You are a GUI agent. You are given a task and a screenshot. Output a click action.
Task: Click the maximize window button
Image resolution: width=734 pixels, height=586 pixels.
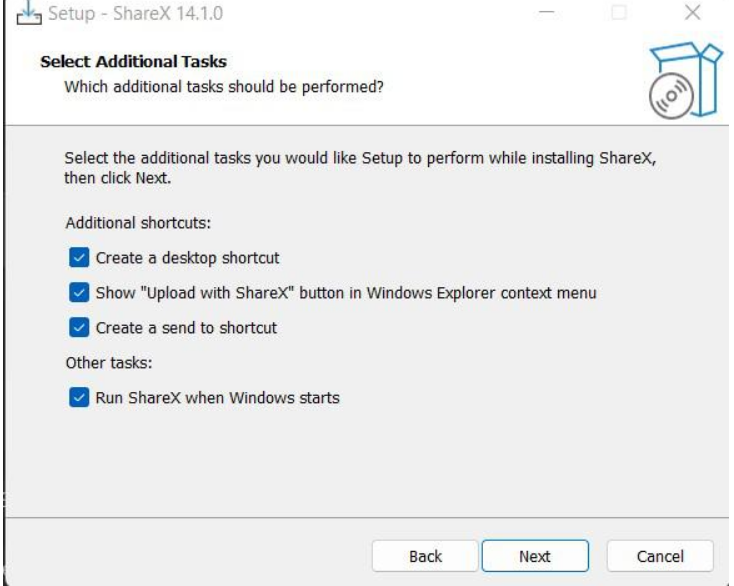pos(620,15)
